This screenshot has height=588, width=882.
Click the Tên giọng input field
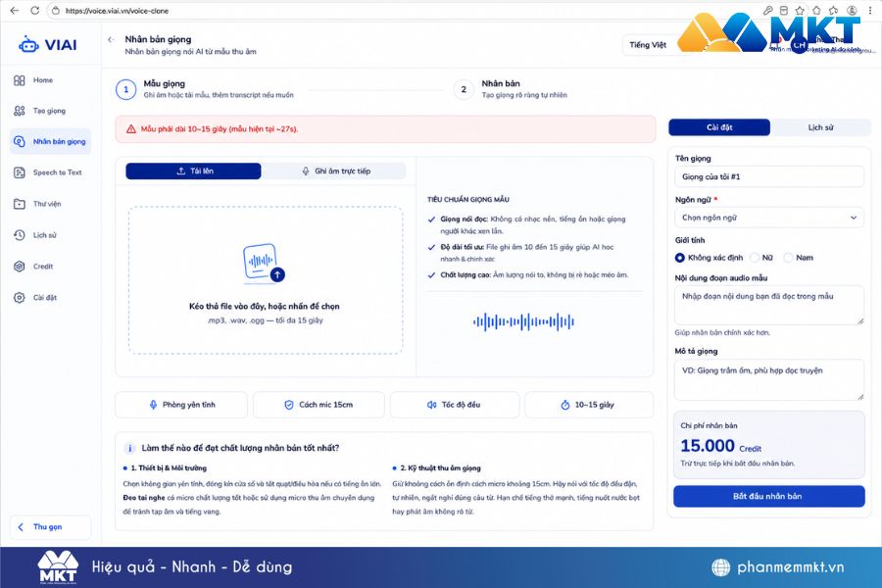(769, 176)
